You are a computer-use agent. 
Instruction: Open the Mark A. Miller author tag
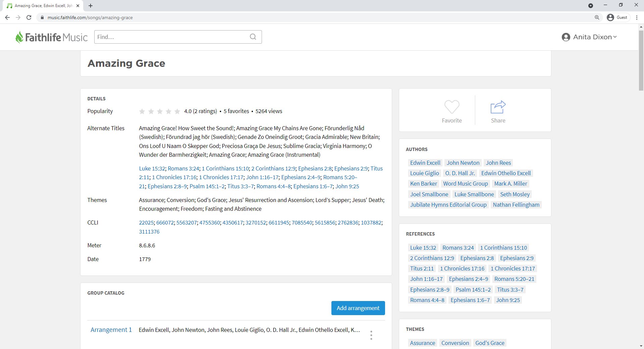511,184
